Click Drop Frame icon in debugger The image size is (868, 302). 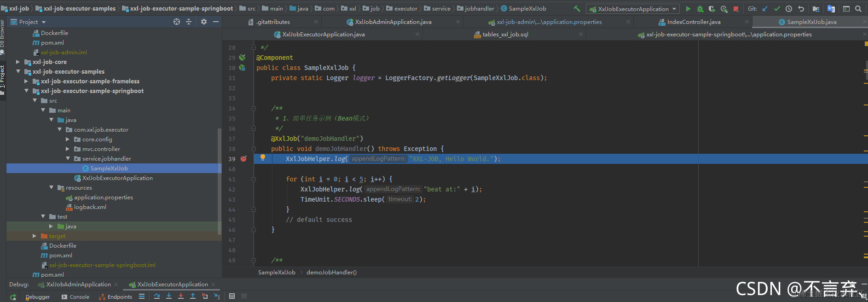pos(205,296)
